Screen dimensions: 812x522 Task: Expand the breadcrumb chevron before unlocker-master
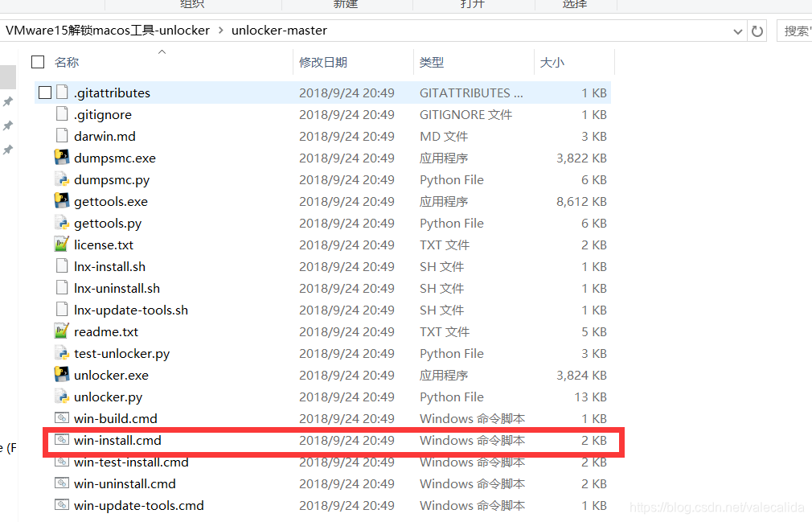point(221,31)
